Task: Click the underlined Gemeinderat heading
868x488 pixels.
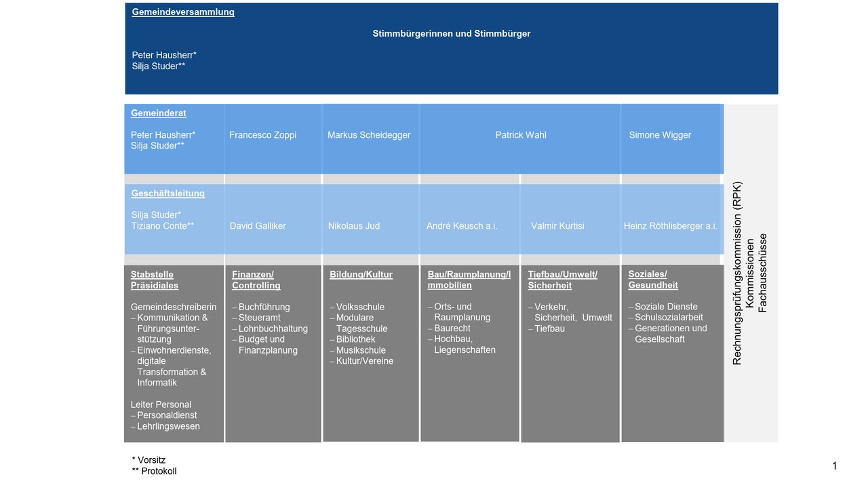Action: coord(159,113)
